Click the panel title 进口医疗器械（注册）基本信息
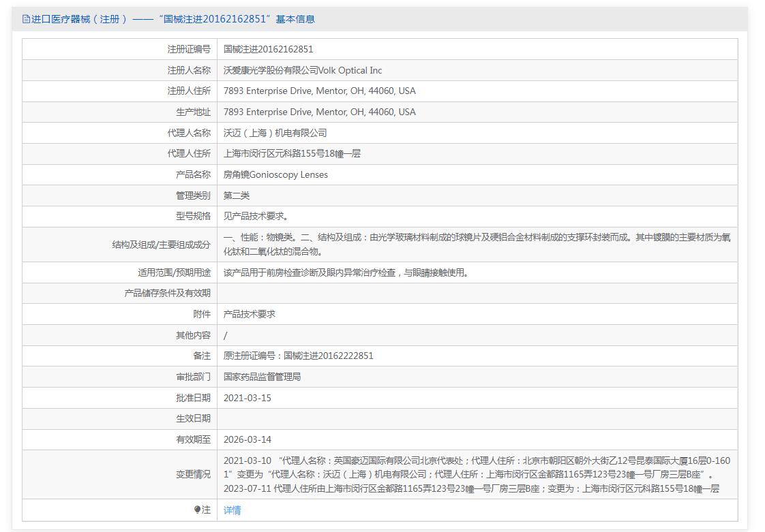This screenshot has height=532, width=765. pos(172,19)
